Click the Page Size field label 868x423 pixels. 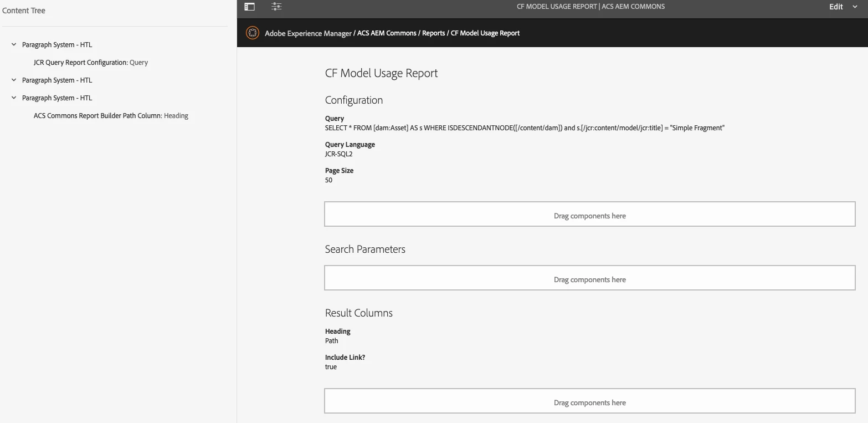pyautogui.click(x=339, y=170)
